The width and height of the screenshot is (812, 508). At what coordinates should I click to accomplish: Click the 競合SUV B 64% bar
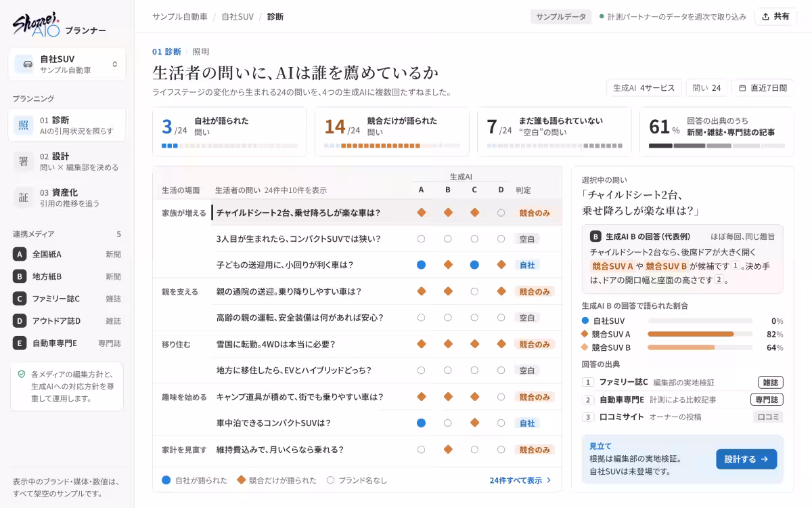700,347
